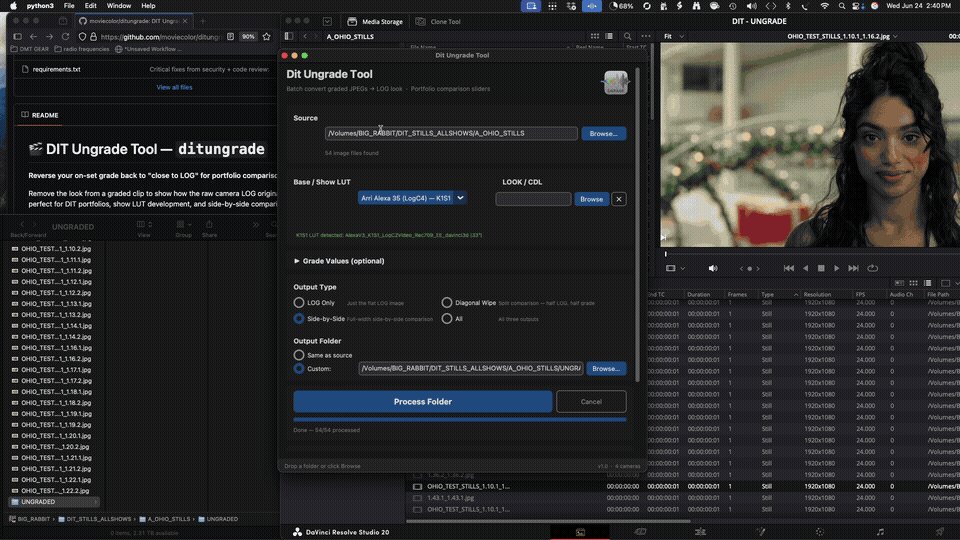The height and width of the screenshot is (540, 960).
Task: Toggle the browser sidebar icon
Action: (x=17, y=37)
